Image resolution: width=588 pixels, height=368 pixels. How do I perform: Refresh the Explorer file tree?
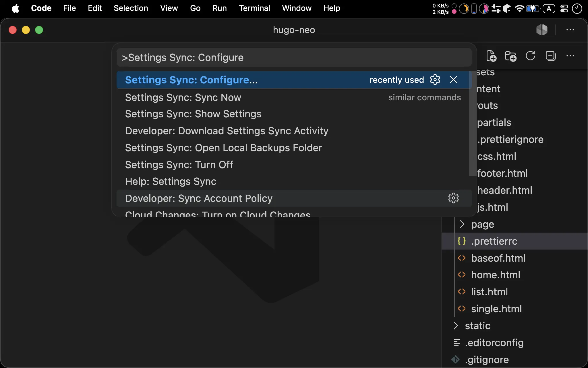[530, 56]
